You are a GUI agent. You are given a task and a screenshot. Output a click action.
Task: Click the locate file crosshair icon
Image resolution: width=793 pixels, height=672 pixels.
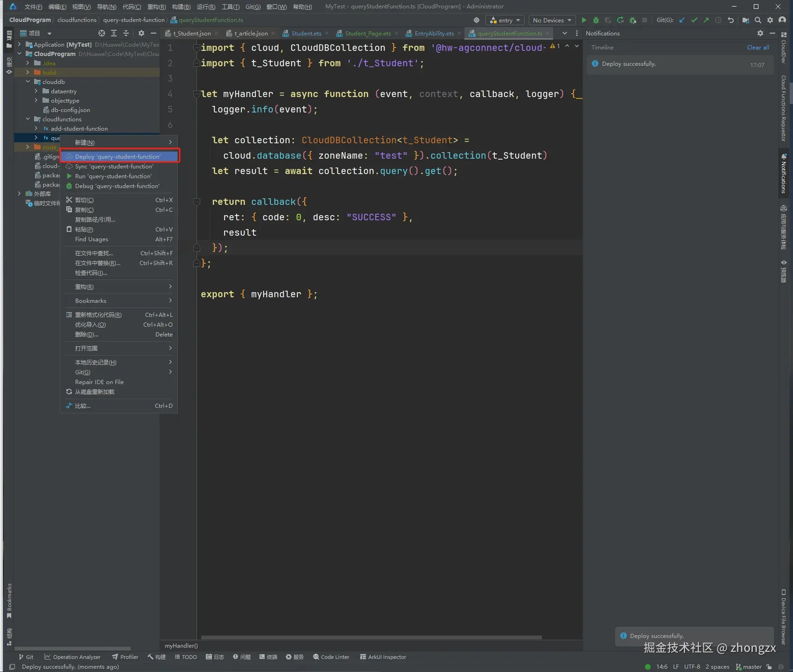pyautogui.click(x=102, y=33)
